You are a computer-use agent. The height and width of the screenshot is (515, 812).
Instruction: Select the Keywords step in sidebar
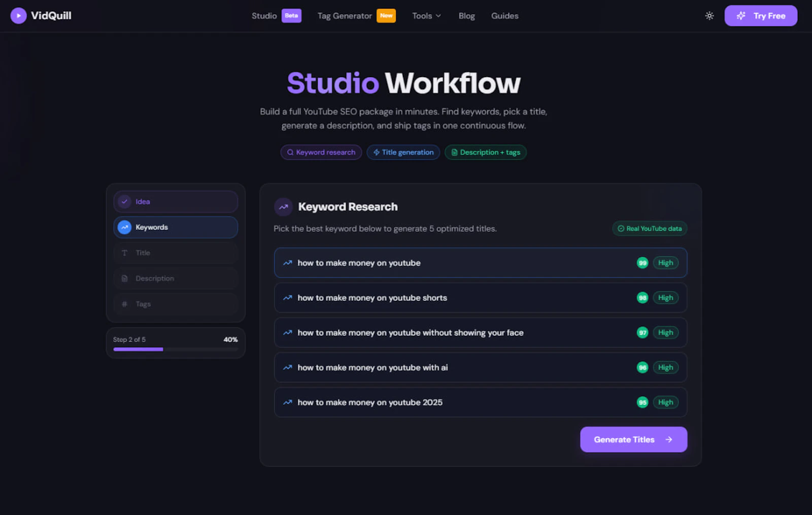[176, 227]
